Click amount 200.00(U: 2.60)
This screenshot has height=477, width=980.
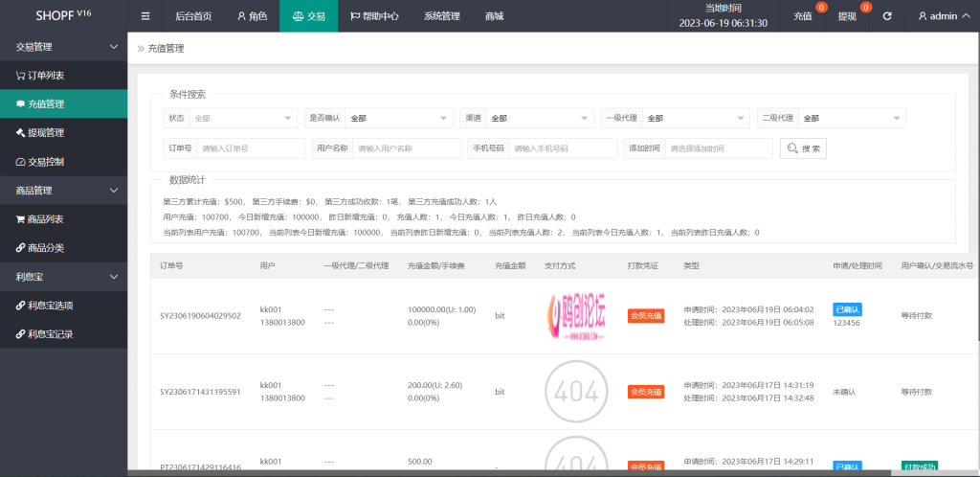click(x=435, y=385)
